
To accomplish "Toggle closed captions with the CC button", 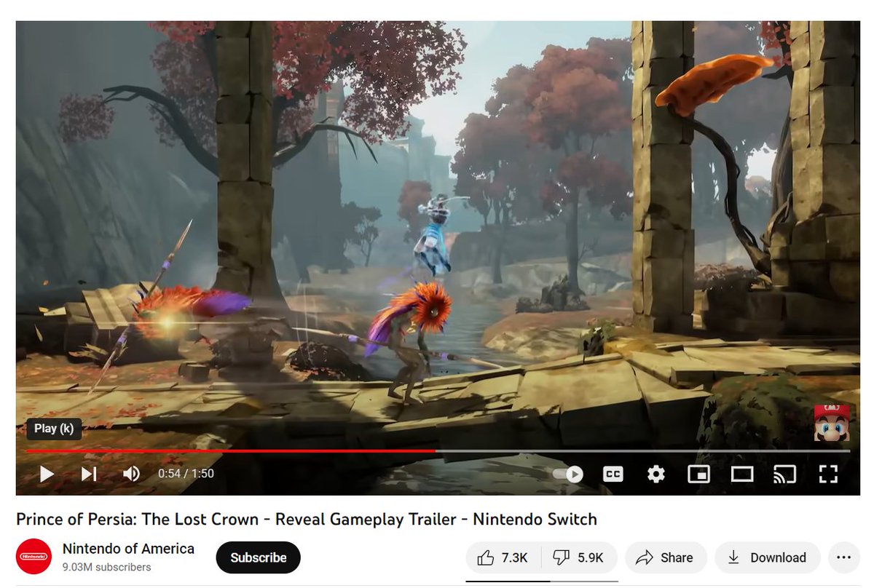I will (613, 474).
